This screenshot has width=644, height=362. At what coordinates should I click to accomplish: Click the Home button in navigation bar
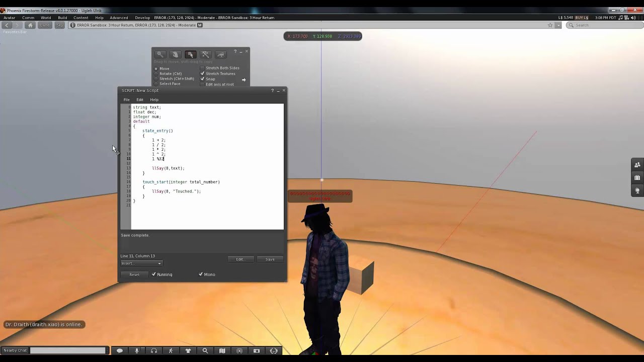pos(30,25)
